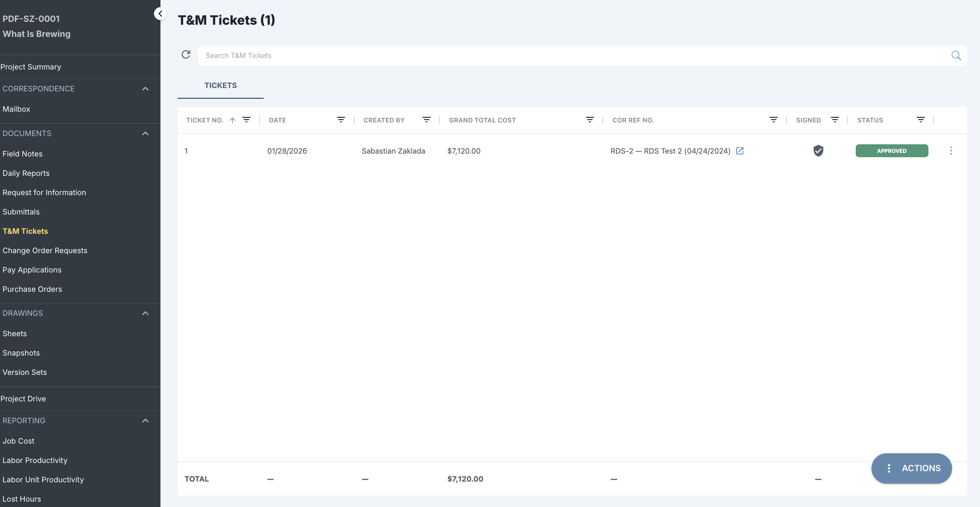Image resolution: width=980 pixels, height=507 pixels.
Task: Click the signed shield icon for ticket 1
Action: click(818, 151)
